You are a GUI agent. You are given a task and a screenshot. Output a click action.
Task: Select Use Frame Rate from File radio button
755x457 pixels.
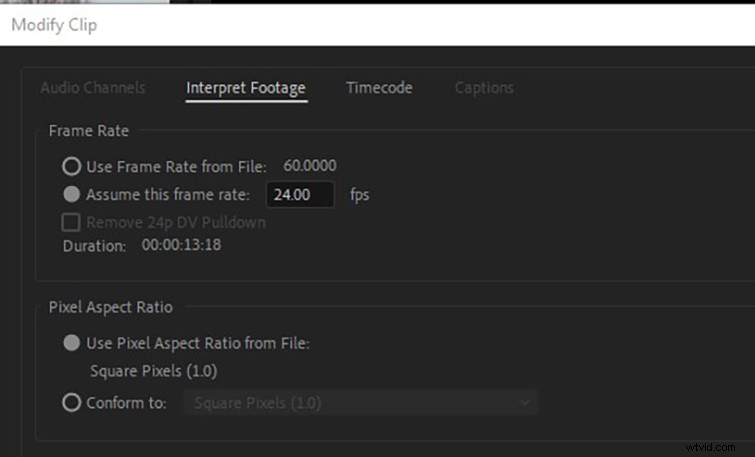coord(71,166)
